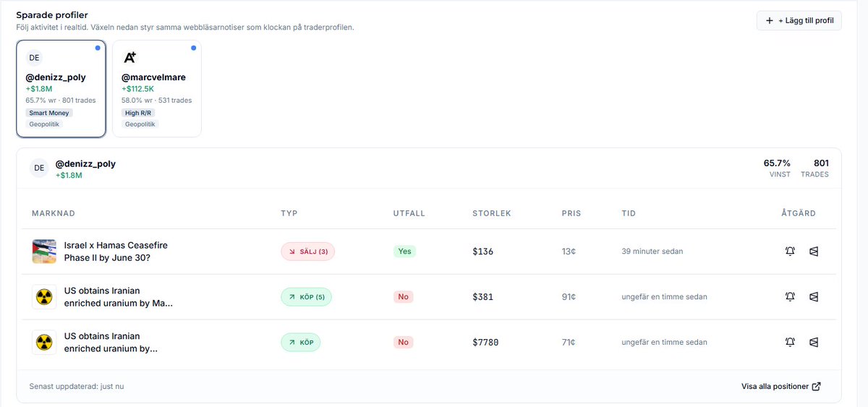The image size is (868, 407).
Task: Expand the SÄLJ (3) grouped trades badge
Action: [308, 252]
